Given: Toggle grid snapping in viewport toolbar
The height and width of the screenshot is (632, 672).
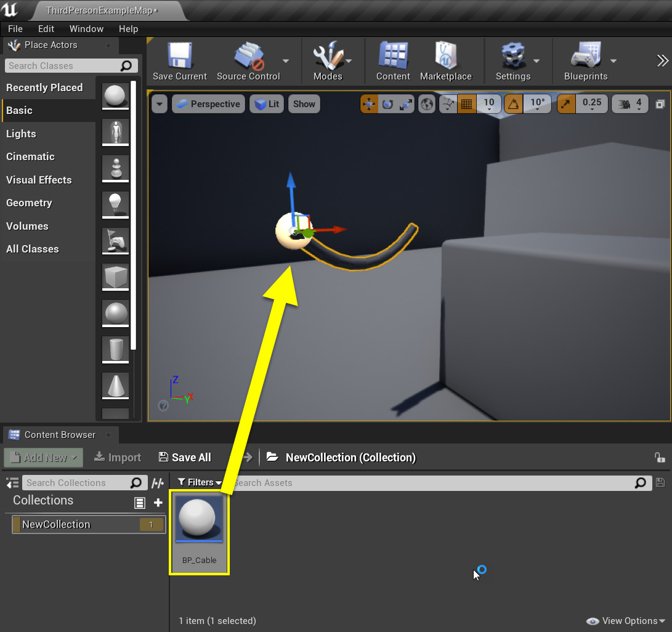Looking at the screenshot, I should [x=467, y=104].
